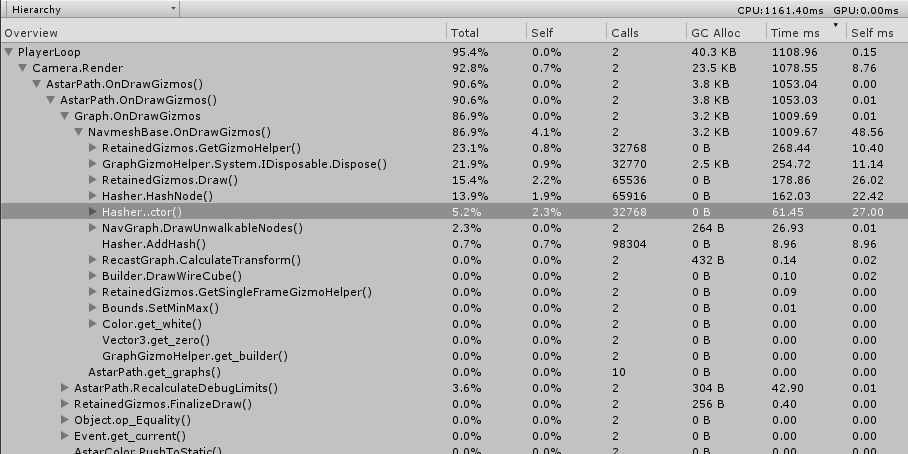Click the 1108.96 time value for PlayerLoop
The width and height of the screenshot is (908, 454).
coord(794,52)
